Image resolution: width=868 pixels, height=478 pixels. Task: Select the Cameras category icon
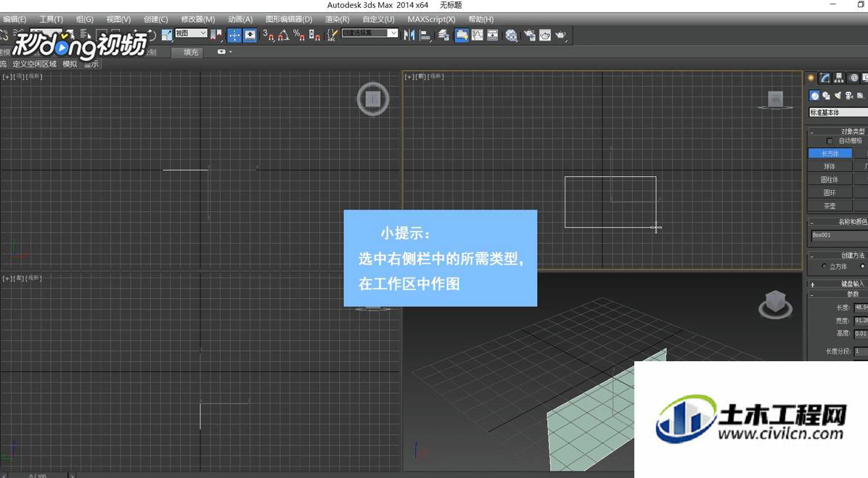[849, 96]
